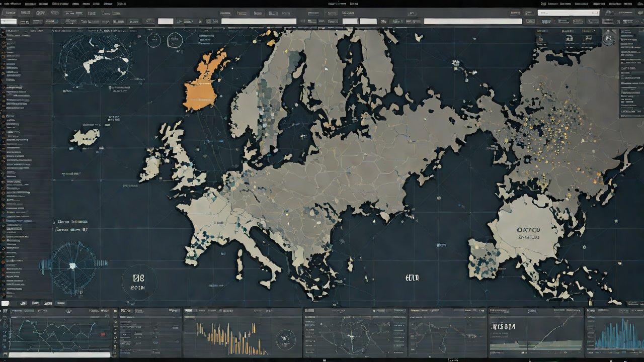Screen dimensions: 644x362
Task: Open the white combo box in the top-right corner
Action: pos(568,13)
